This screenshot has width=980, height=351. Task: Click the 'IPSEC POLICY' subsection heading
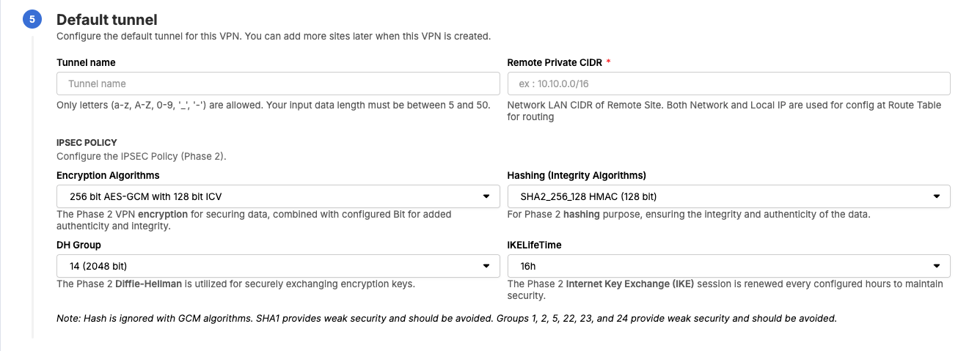(87, 142)
